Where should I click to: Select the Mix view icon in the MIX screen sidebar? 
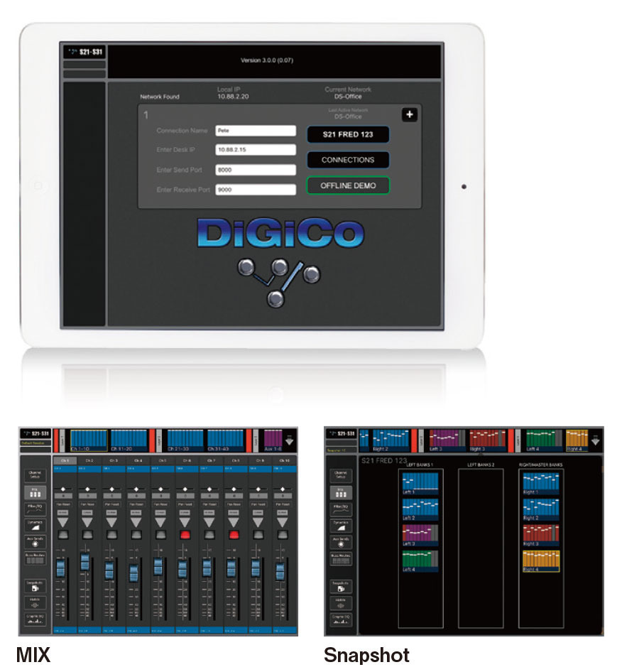click(35, 492)
